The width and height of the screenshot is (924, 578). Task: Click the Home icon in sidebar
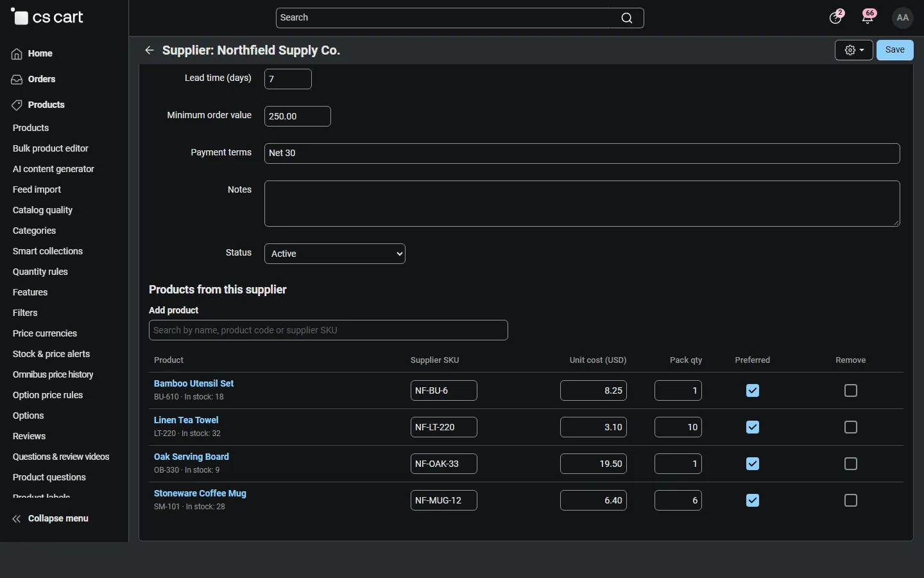pos(17,54)
